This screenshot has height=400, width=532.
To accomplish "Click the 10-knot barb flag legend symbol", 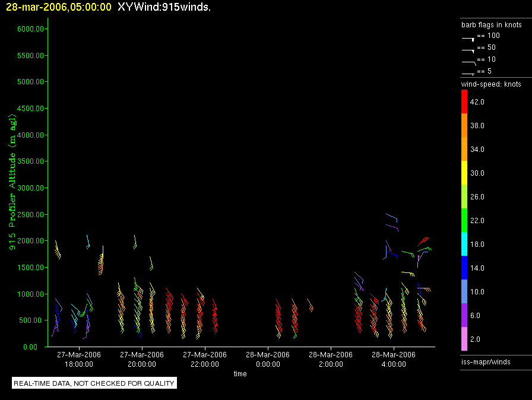I will 469,63.
